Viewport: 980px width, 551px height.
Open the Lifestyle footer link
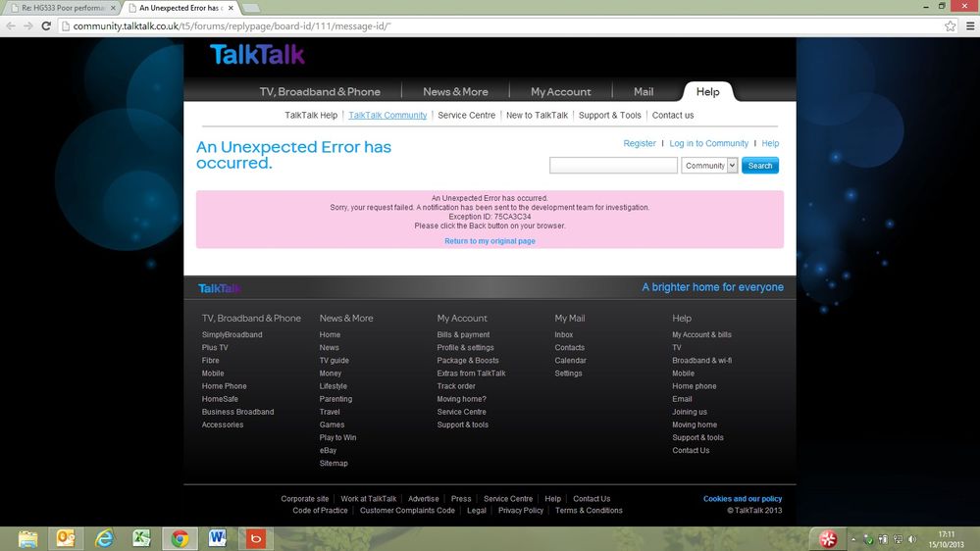pos(334,386)
